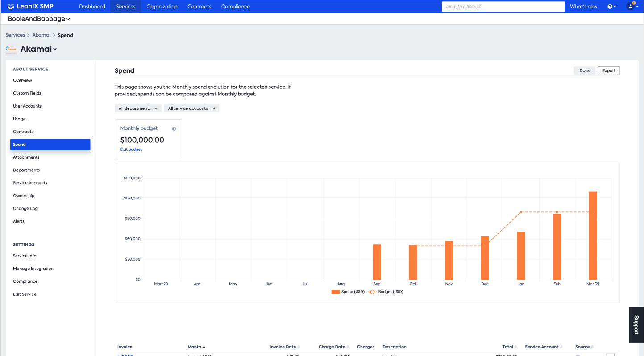Sort by Source column
This screenshot has width=644, height=356.
click(584, 347)
